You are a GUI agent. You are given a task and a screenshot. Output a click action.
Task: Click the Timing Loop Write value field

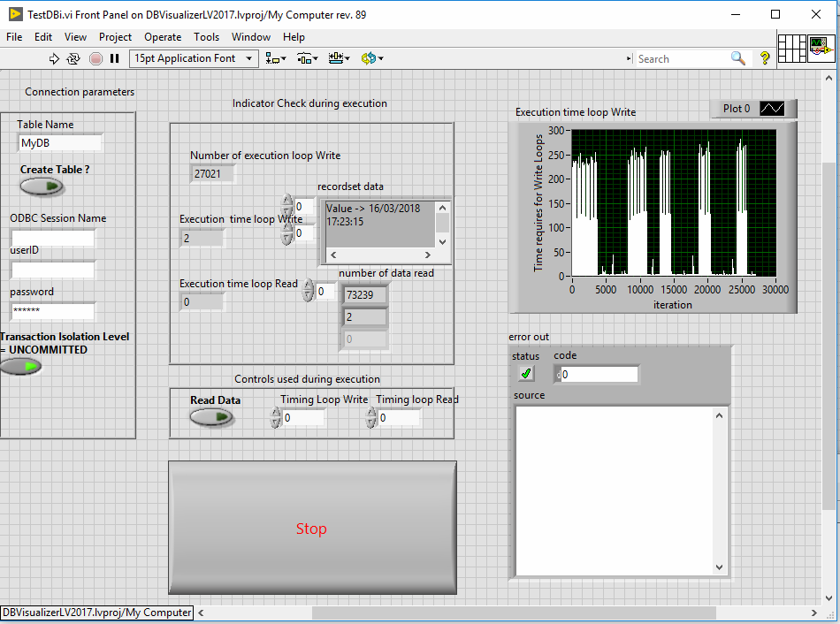point(303,418)
